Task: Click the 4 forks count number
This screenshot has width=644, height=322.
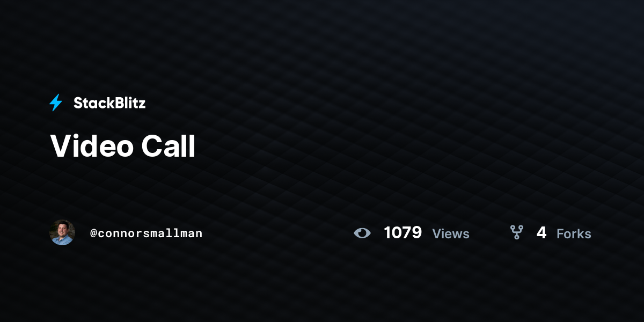Action: click(x=541, y=233)
